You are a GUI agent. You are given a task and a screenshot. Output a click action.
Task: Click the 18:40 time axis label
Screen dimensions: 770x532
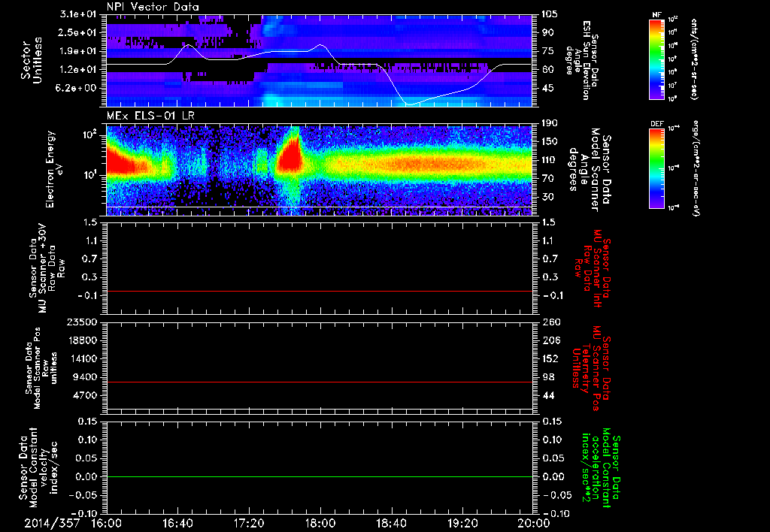pyautogui.click(x=391, y=523)
